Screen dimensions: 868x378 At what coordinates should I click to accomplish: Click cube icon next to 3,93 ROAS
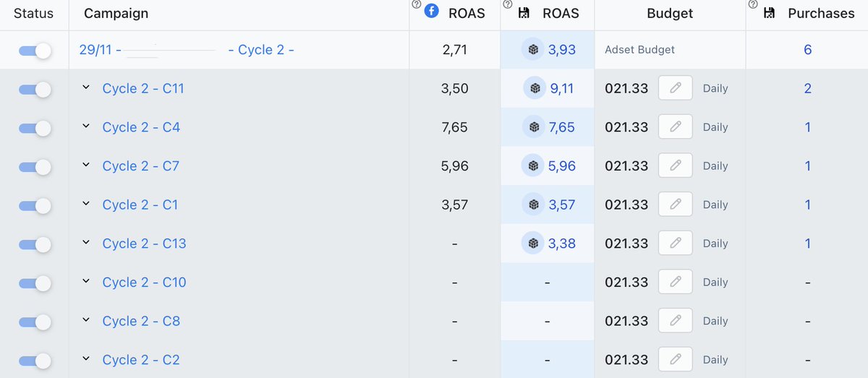click(533, 50)
